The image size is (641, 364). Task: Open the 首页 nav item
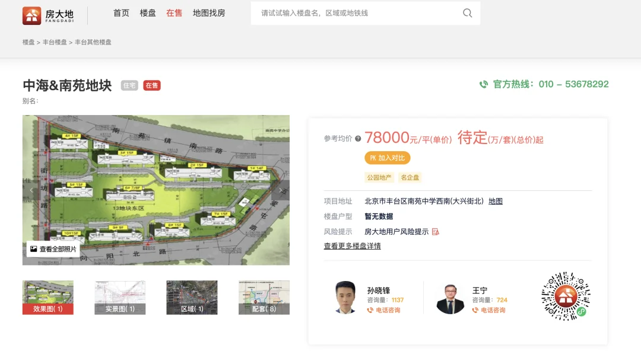point(121,13)
